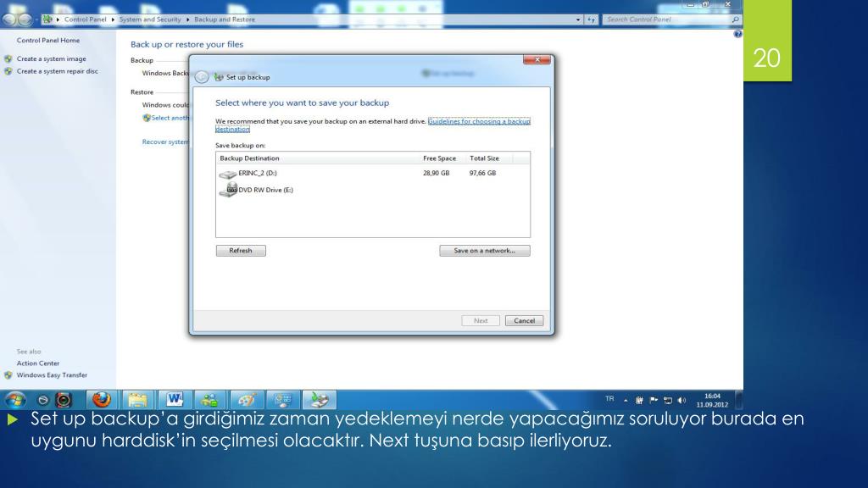Open the Paint taskbar icon
The width and height of the screenshot is (868, 488).
click(x=247, y=400)
